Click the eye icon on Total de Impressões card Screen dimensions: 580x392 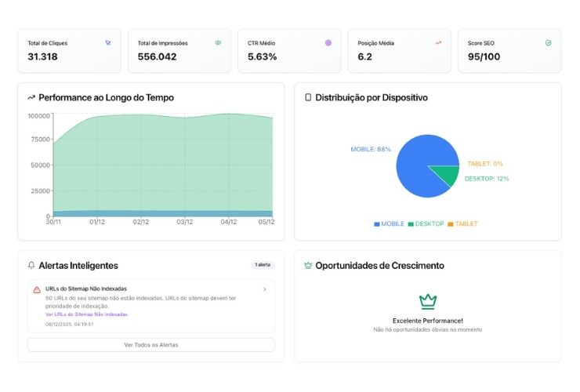[x=218, y=43]
